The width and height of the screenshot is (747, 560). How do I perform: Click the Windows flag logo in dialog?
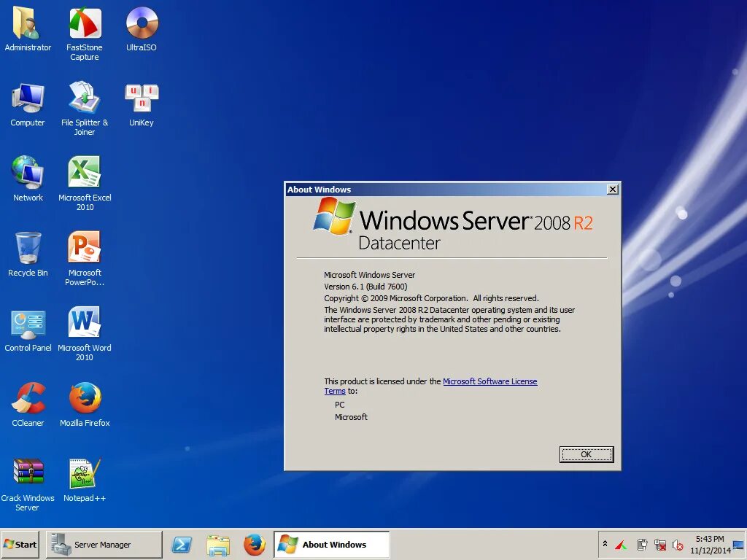(334, 216)
